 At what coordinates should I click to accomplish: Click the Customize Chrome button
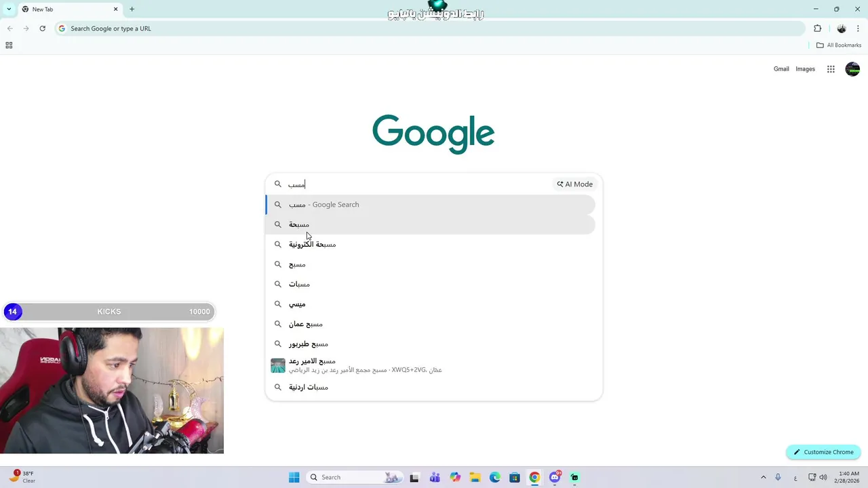(x=823, y=452)
